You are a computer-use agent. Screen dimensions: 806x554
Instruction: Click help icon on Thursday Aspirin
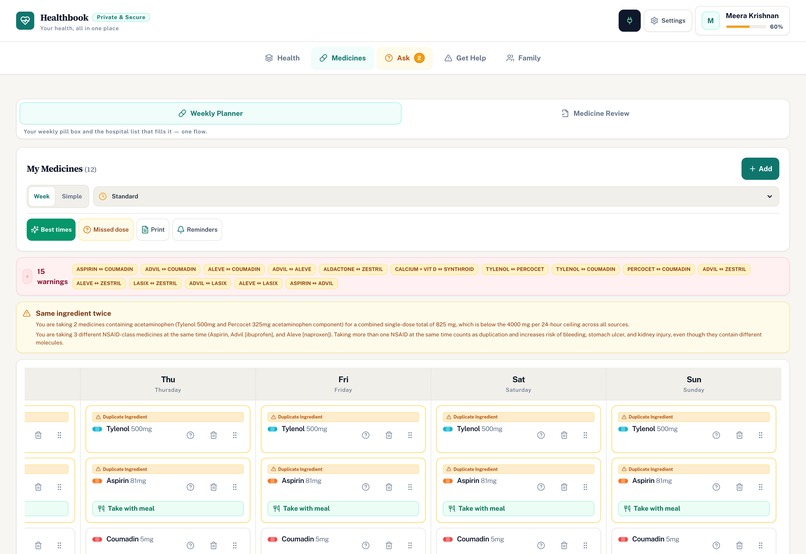tap(190, 487)
